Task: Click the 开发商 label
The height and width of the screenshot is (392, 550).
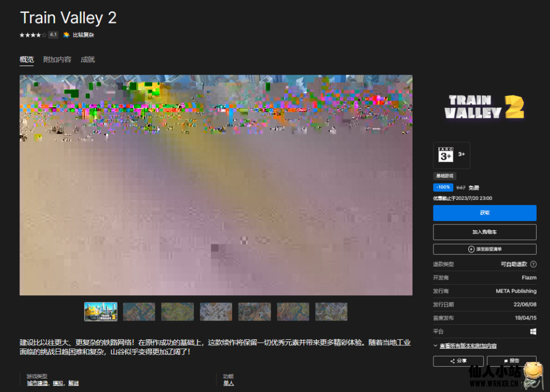Action: click(x=441, y=278)
